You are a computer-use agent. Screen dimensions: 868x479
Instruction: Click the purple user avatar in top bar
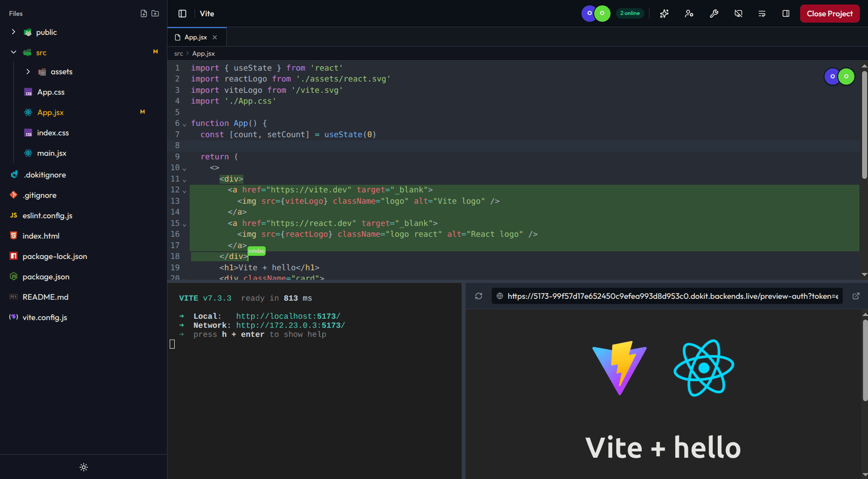coord(589,13)
